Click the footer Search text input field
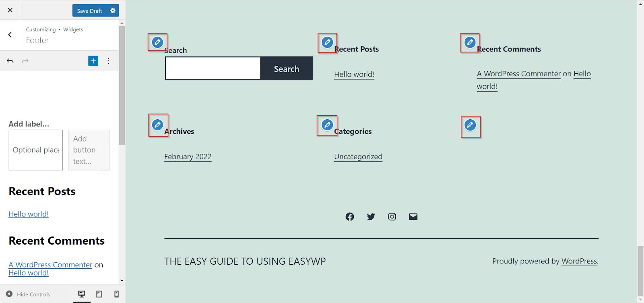The height and width of the screenshot is (303, 644). 213,68
